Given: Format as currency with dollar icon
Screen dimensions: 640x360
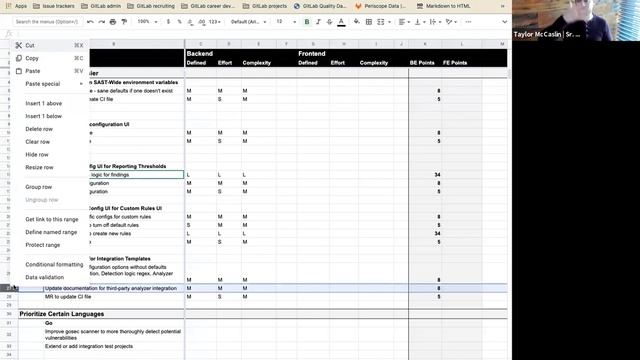Looking at the screenshot, I should point(168,22).
